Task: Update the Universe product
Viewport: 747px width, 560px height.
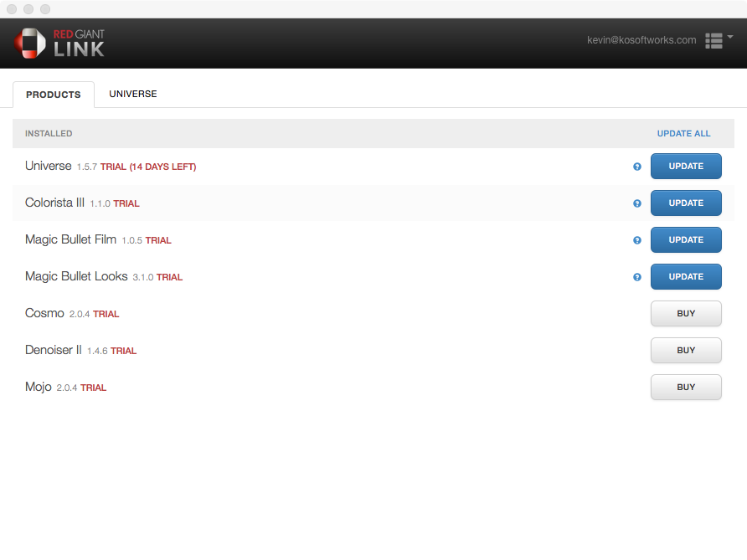Action: [x=686, y=167]
